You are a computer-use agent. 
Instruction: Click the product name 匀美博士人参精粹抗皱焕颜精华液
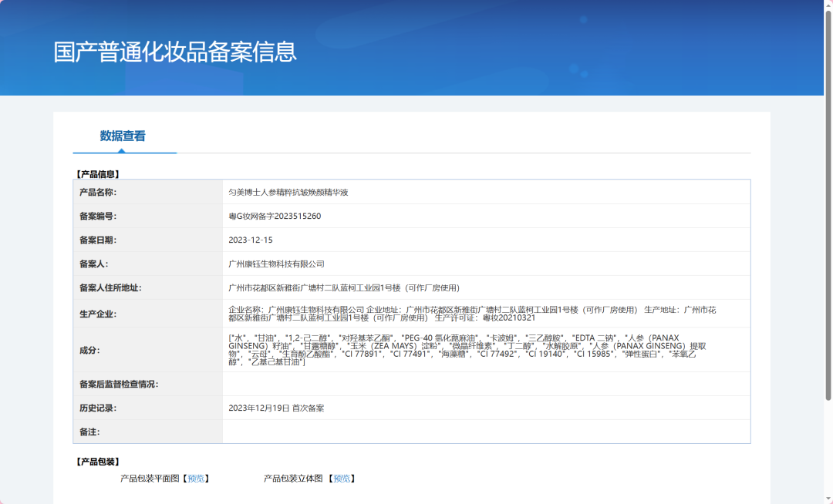point(288,192)
